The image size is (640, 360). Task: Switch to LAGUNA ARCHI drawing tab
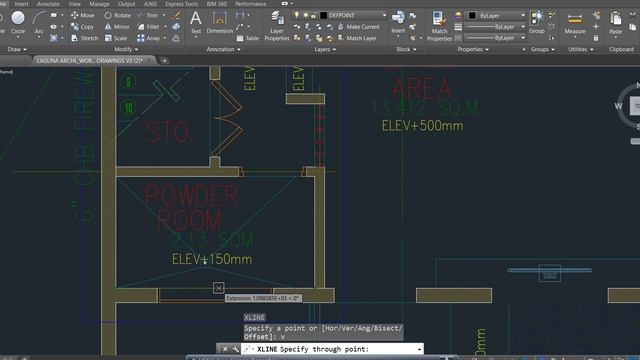(89, 60)
